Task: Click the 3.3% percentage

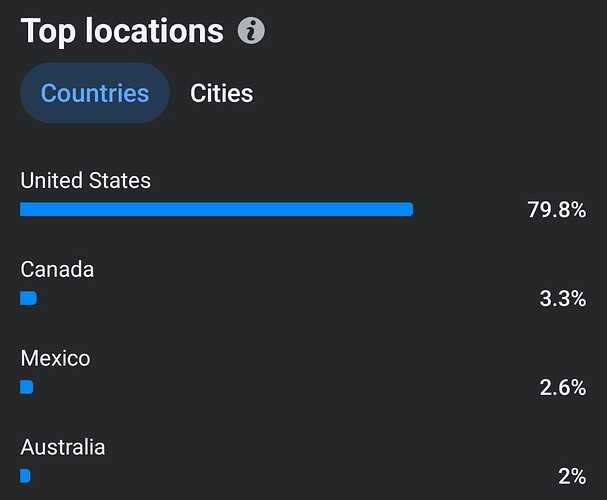Action: point(563,299)
